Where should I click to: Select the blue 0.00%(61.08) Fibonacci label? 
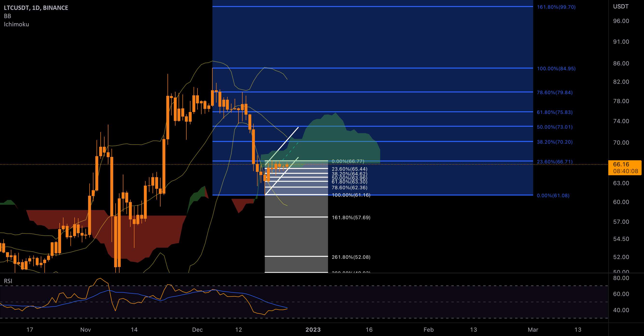[553, 196]
